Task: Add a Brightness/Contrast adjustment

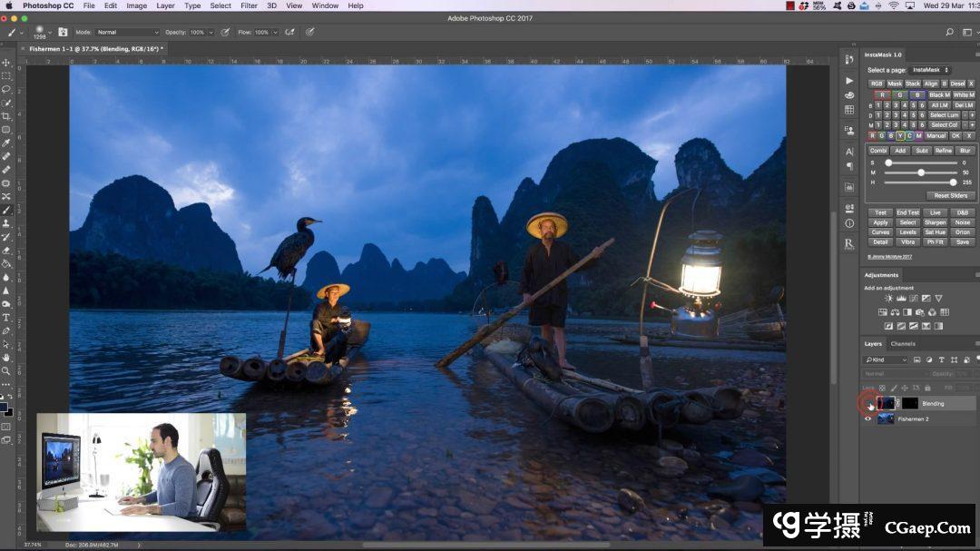Action: click(888, 299)
